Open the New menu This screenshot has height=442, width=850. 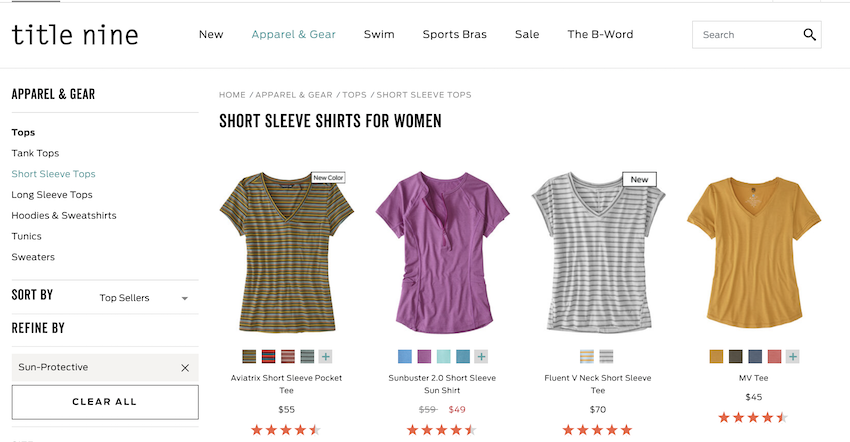211,34
